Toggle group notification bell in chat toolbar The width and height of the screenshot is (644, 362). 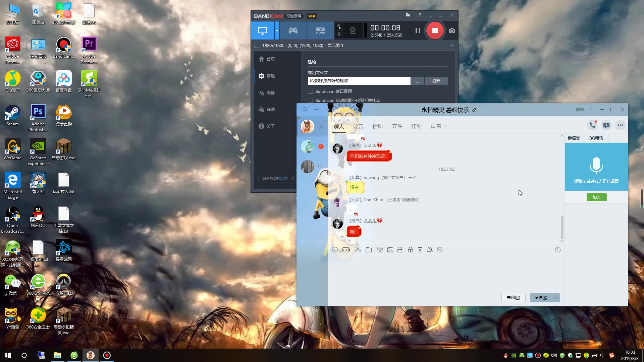click(430, 250)
